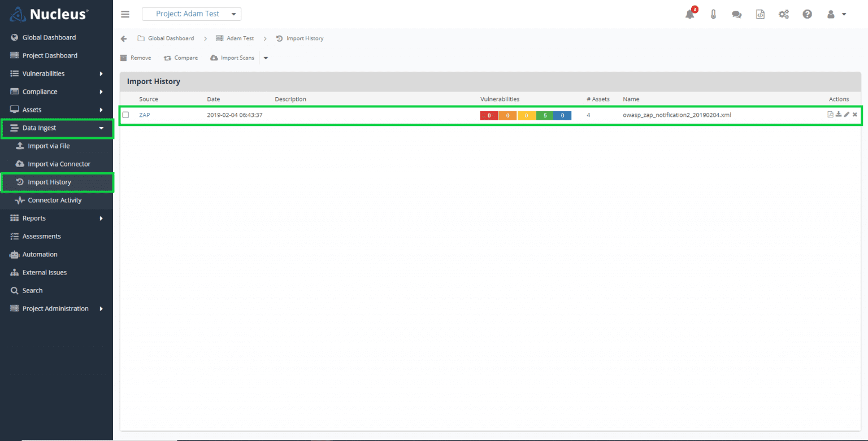The height and width of the screenshot is (441, 868).
Task: Edit the ZAP import entry with pencil icon
Action: click(x=846, y=114)
